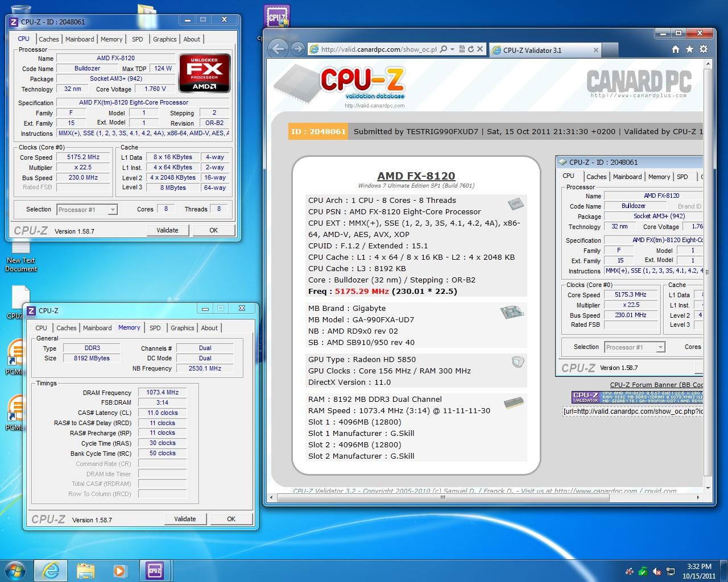728x582 pixels.
Task: Open the Windows Start menu
Action: [15, 570]
